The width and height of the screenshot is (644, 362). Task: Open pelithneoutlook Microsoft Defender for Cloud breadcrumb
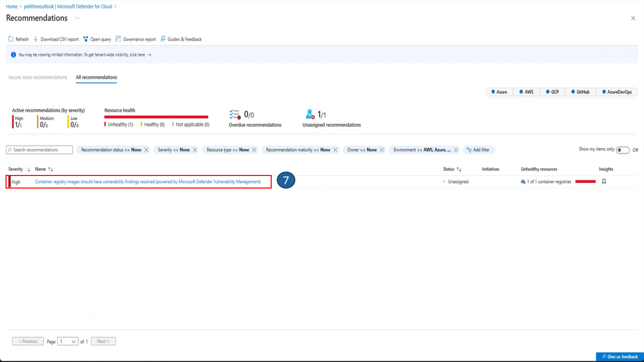(x=68, y=7)
